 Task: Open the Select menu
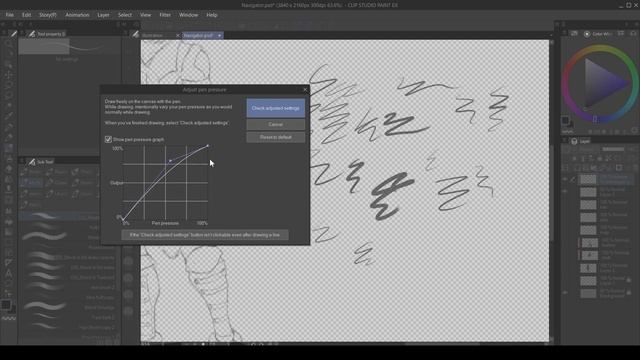125,15
